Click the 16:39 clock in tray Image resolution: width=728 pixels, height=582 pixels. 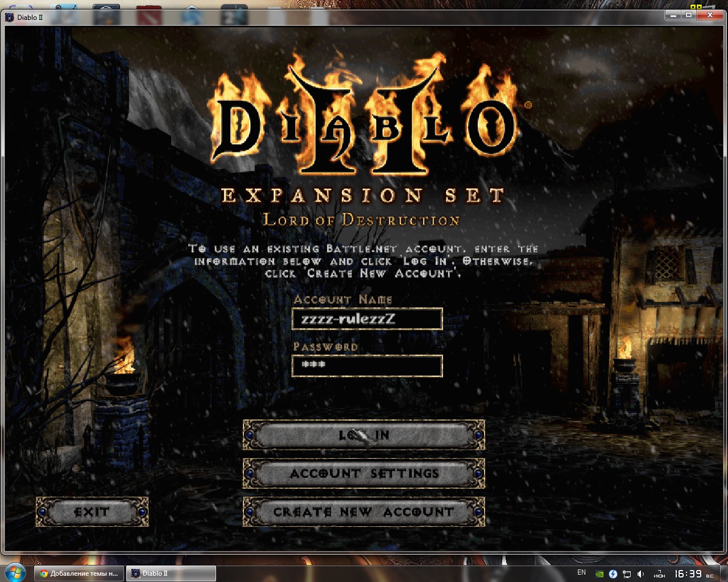[688, 574]
